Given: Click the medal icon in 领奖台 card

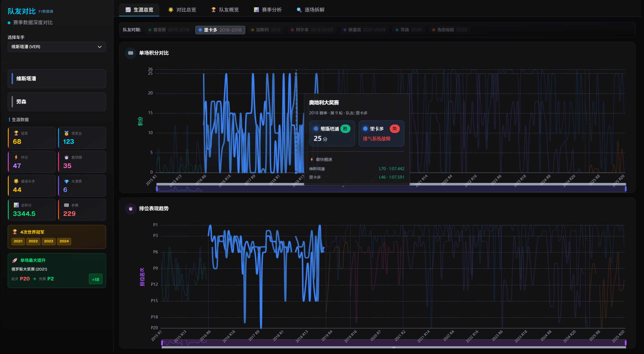Looking at the screenshot, I should (x=66, y=133).
